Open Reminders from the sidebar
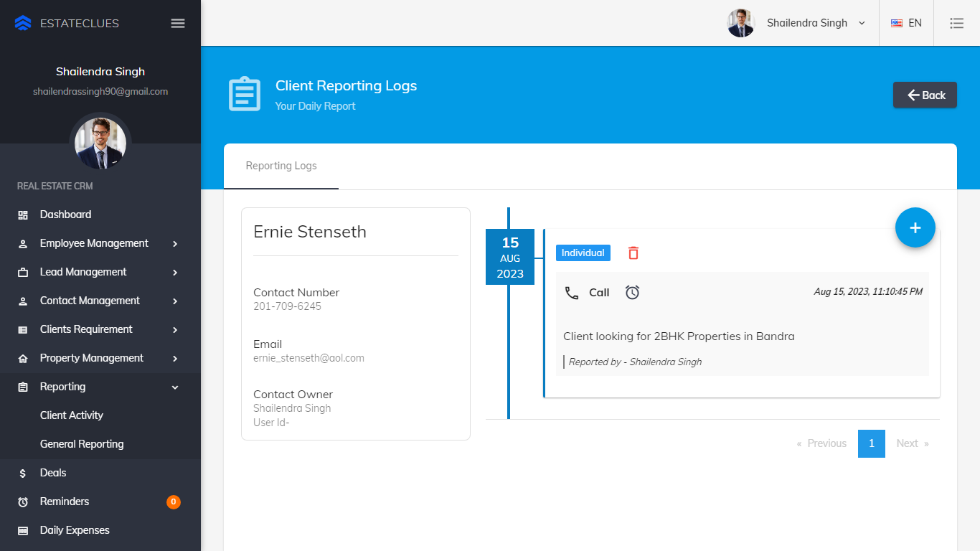The height and width of the screenshot is (551, 980). point(65,501)
